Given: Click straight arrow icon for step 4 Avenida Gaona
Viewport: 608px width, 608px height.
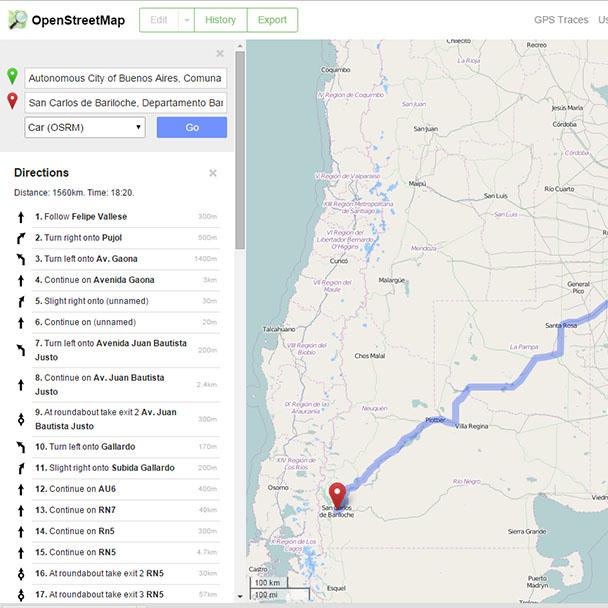Looking at the screenshot, I should click(21, 280).
